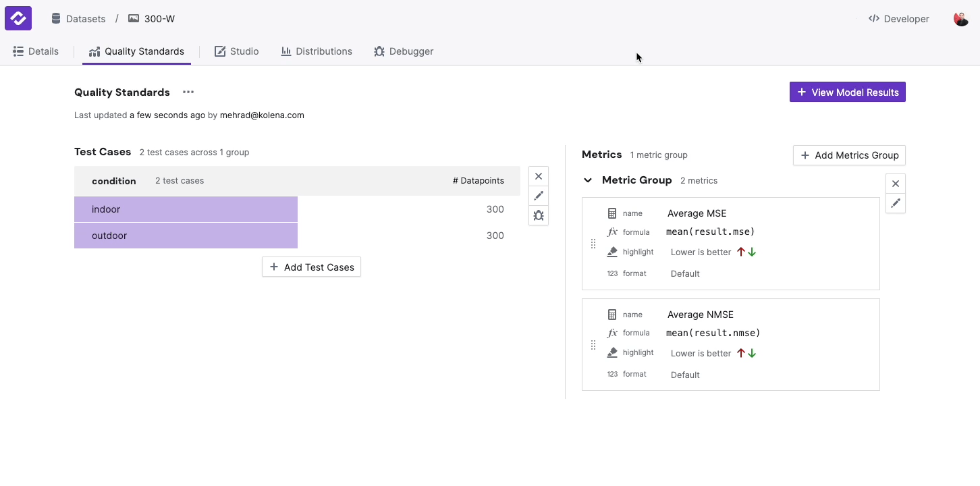Collapse the Metric Group chevron
This screenshot has width=980, height=486.
coord(588,180)
